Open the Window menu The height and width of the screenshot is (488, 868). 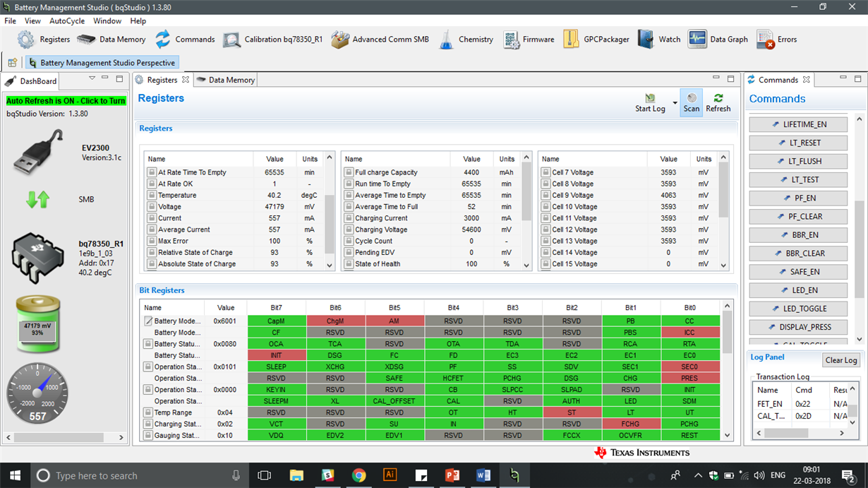(107, 21)
